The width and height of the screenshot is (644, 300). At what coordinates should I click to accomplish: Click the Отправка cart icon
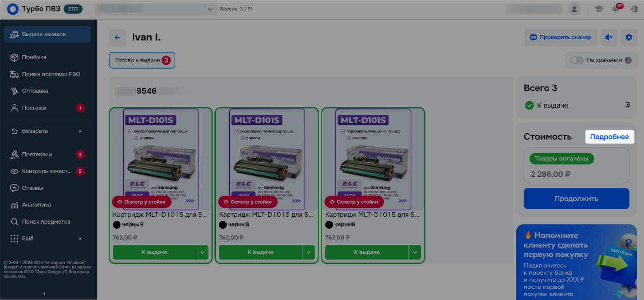coord(14,91)
